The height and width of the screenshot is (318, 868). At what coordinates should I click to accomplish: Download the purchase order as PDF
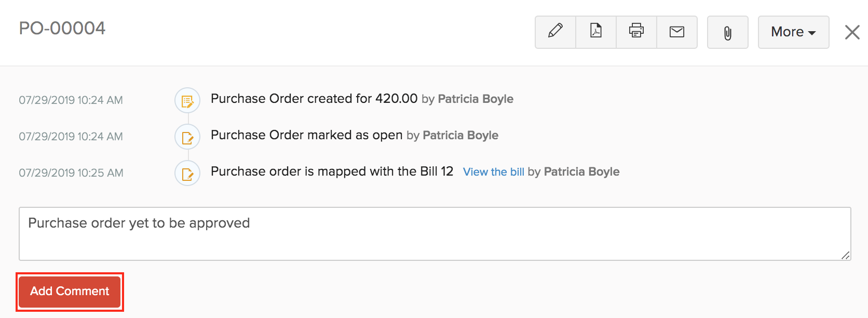click(596, 32)
